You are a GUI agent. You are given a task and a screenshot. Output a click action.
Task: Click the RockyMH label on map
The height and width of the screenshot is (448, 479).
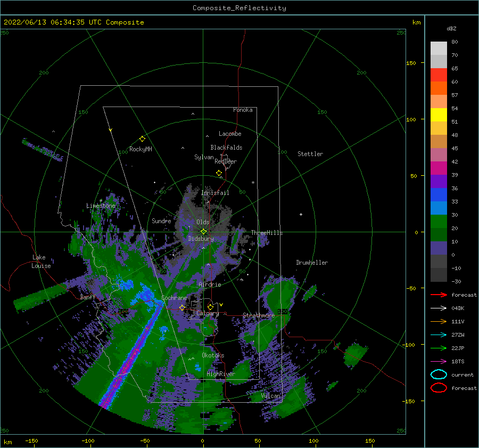[x=141, y=149]
